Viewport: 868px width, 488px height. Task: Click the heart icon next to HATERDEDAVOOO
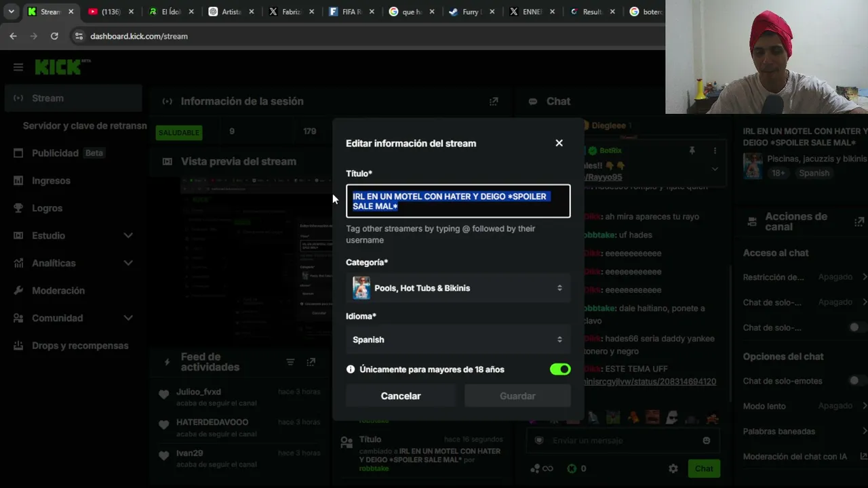(163, 425)
